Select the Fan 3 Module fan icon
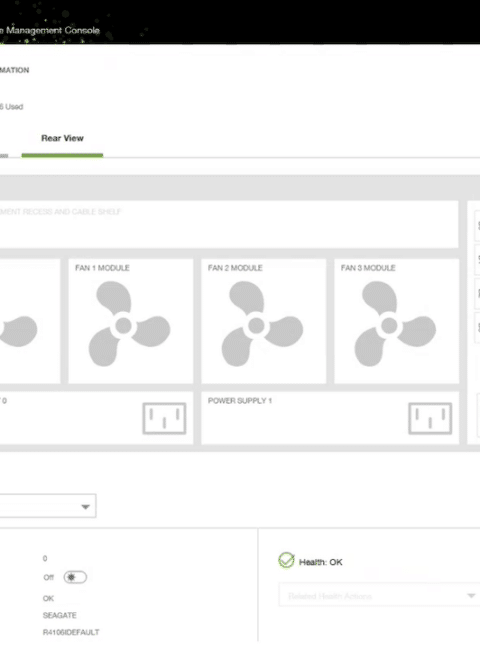 pyautogui.click(x=395, y=324)
